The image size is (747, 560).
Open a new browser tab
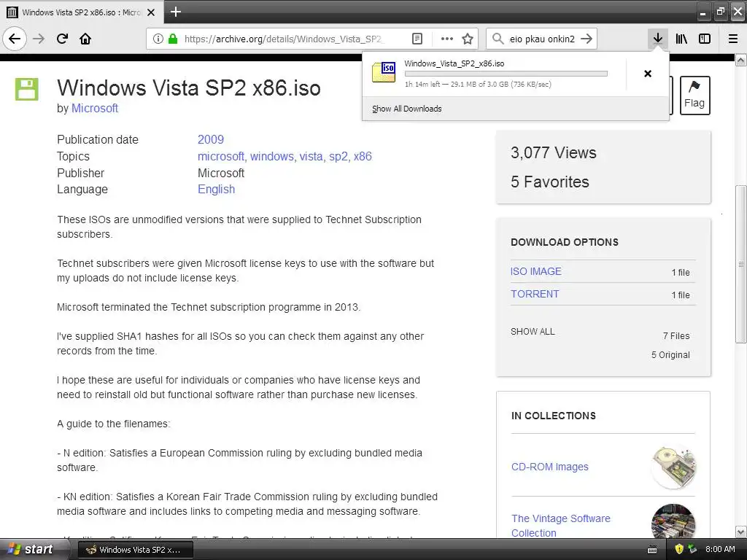pyautogui.click(x=175, y=12)
